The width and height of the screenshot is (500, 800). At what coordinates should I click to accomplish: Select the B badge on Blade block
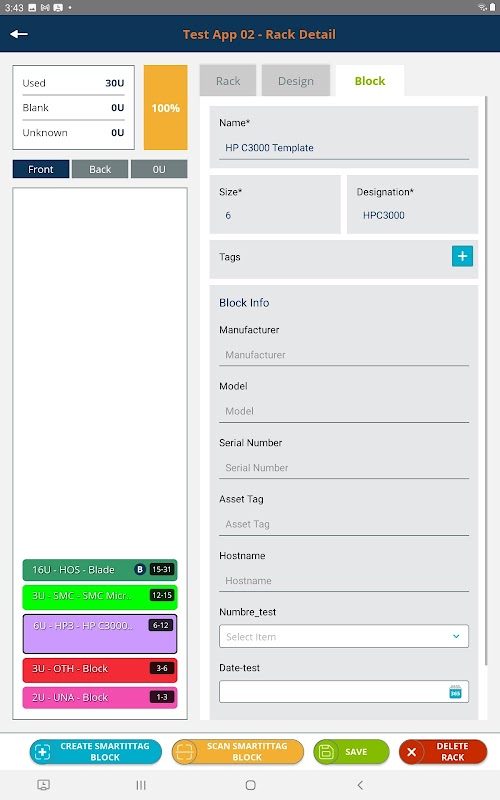[140, 569]
